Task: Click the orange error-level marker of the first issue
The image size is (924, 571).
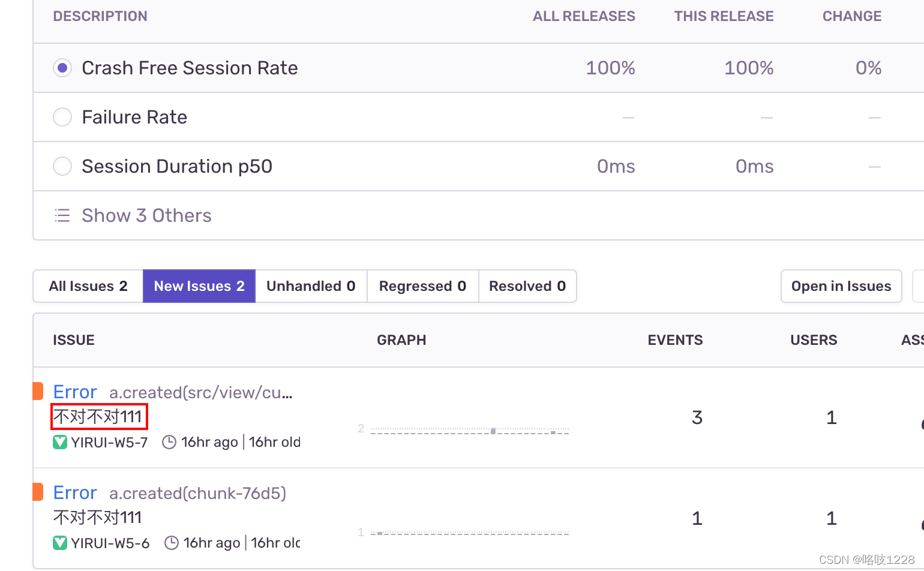Action: [x=38, y=391]
